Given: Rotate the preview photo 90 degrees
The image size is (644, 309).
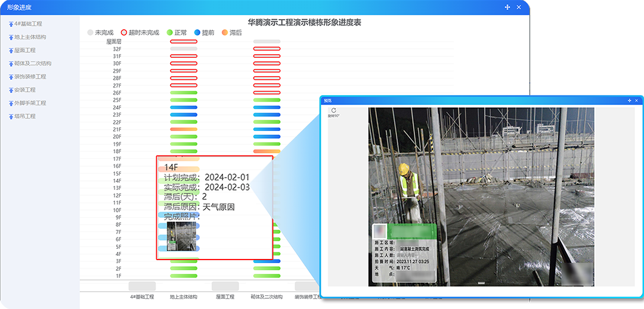Looking at the screenshot, I should click(333, 113).
